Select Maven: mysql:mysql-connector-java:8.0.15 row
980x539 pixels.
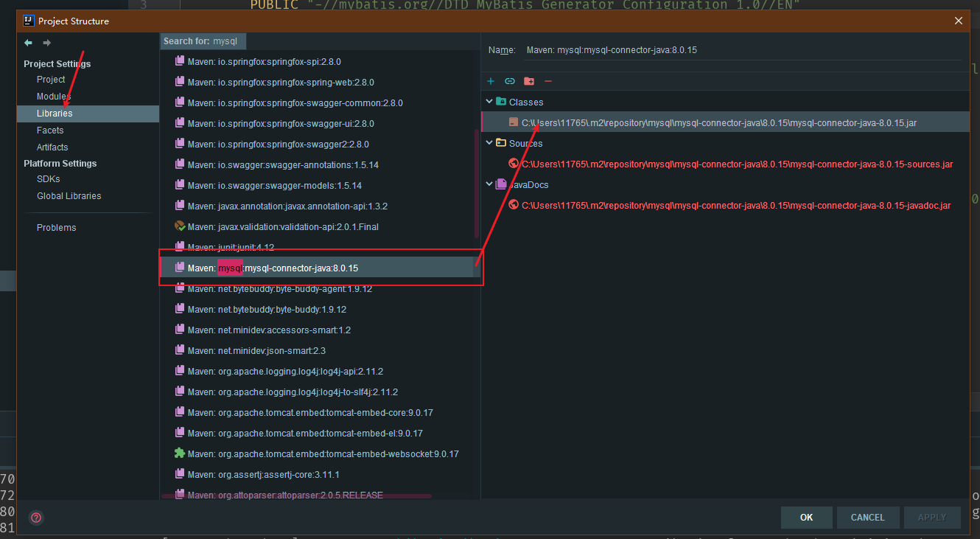tap(321, 268)
